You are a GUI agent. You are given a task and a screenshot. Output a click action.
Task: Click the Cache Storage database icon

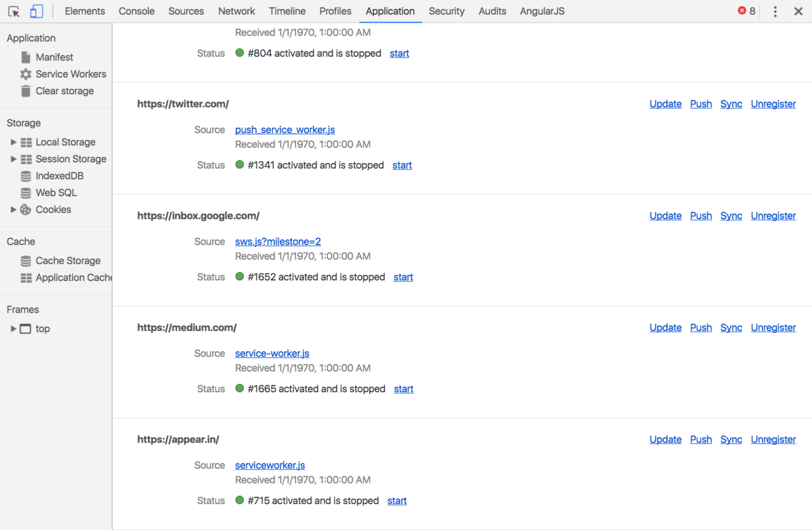(x=26, y=261)
